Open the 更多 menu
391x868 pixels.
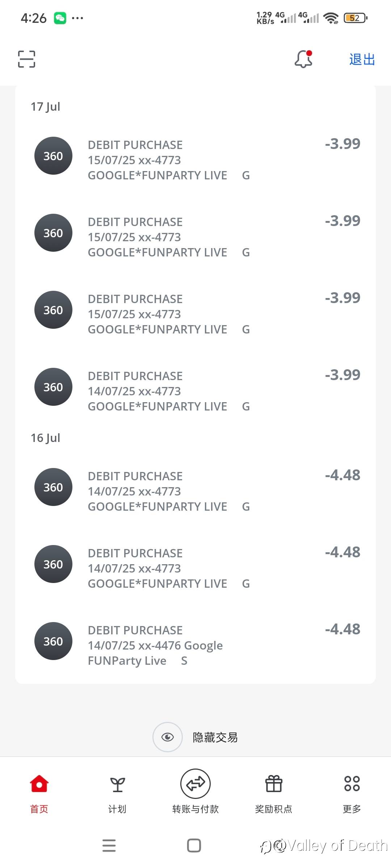coord(352,792)
